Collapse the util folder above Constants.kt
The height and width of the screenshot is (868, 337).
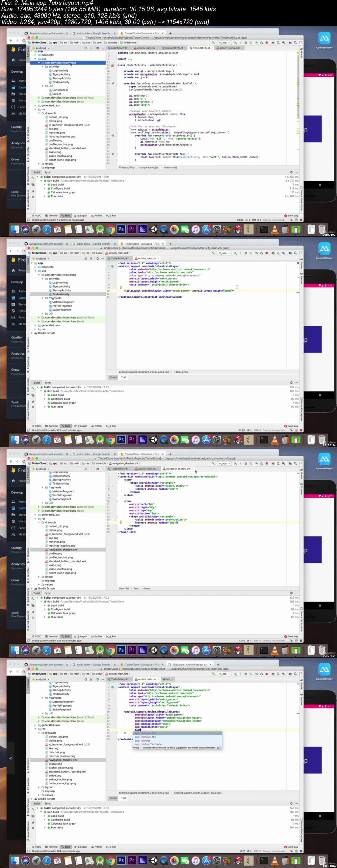click(x=42, y=86)
